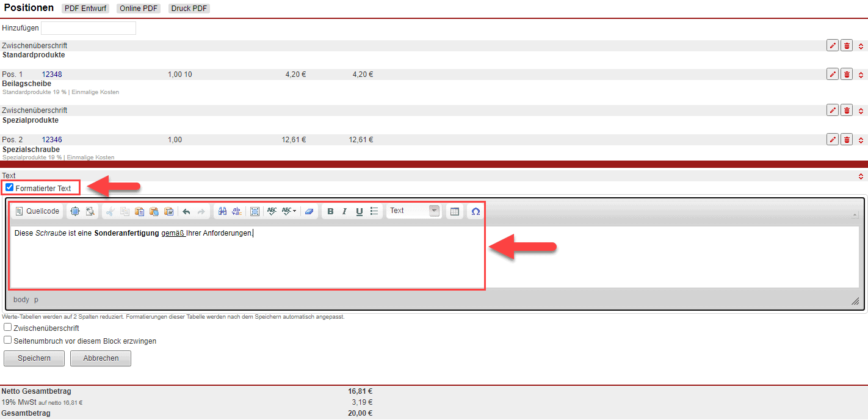
Task: Open the special characters Omega icon
Action: click(x=476, y=211)
